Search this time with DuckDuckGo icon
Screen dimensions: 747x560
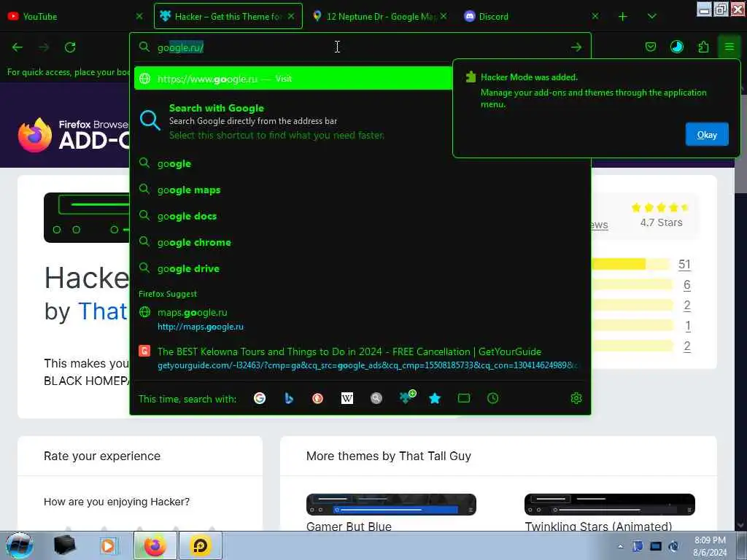(x=318, y=398)
